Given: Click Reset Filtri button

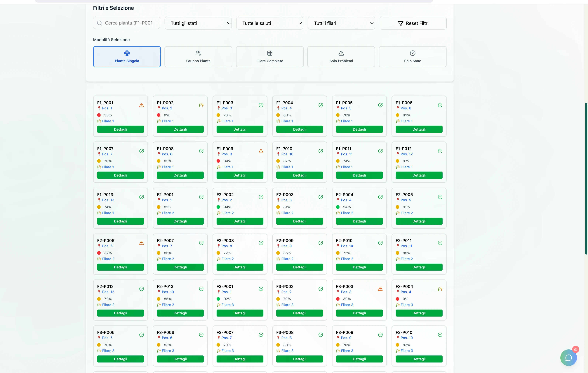Looking at the screenshot, I should (413, 23).
